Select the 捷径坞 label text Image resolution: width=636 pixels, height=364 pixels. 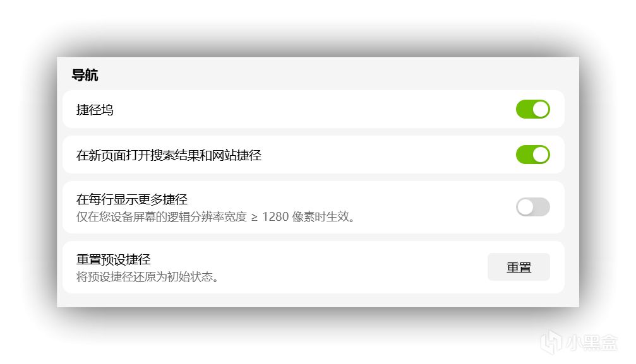(95, 110)
